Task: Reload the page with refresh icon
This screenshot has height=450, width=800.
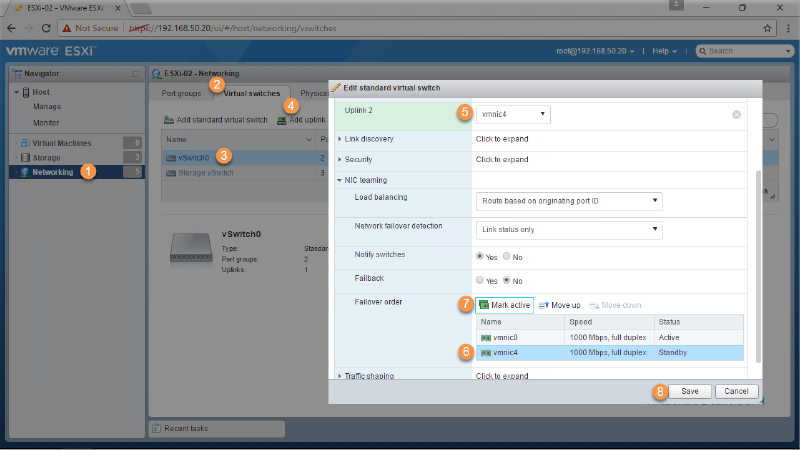Action: (x=46, y=28)
